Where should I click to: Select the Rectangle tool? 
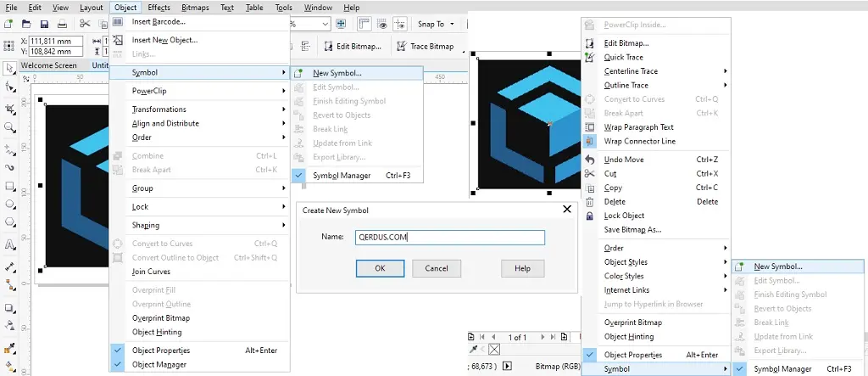(x=9, y=186)
